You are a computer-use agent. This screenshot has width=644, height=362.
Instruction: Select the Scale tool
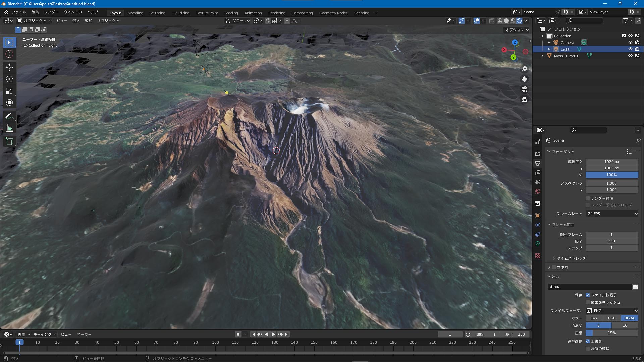point(9,91)
